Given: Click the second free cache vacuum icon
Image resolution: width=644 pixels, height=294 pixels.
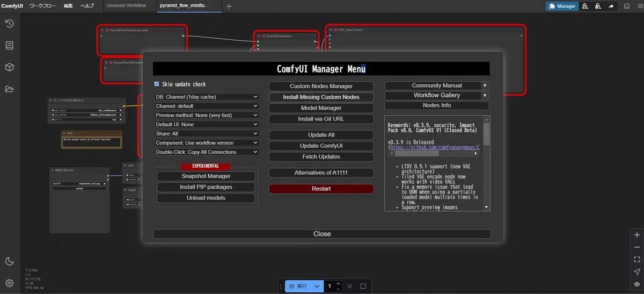Looking at the screenshot, I should (x=598, y=6).
